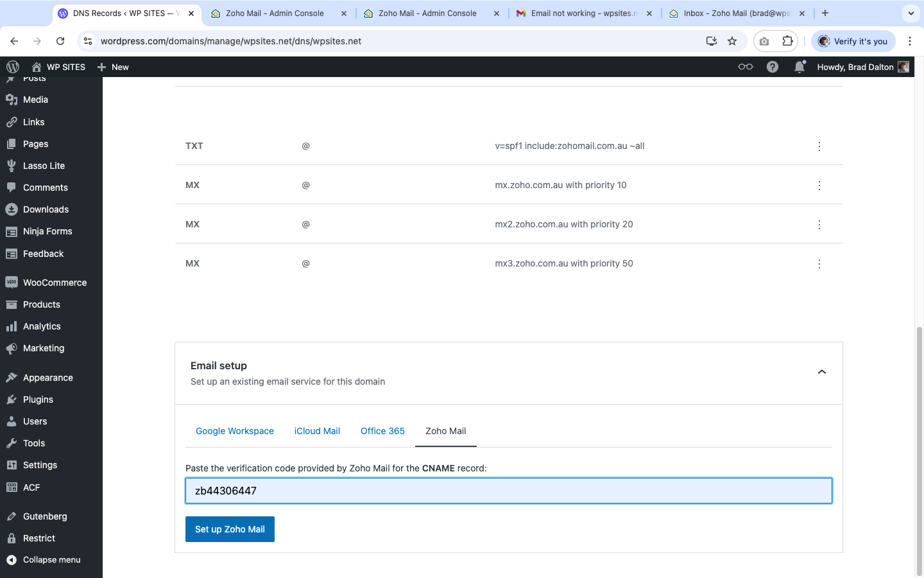Open options for mx3.zoho.com.au record

[x=819, y=264]
